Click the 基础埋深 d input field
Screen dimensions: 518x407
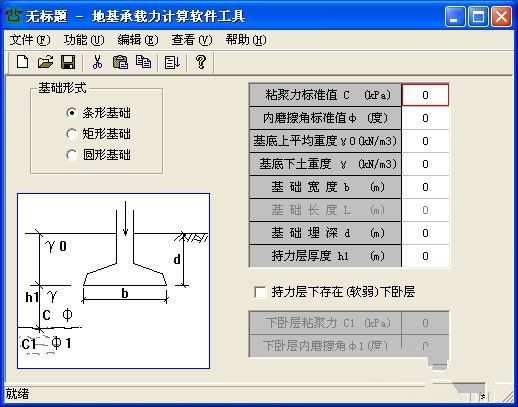425,233
